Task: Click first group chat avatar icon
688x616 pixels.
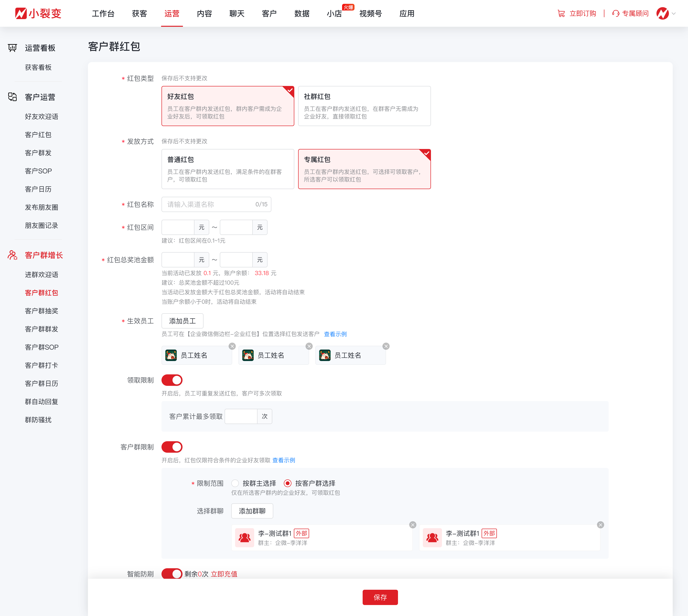Action: pos(244,538)
